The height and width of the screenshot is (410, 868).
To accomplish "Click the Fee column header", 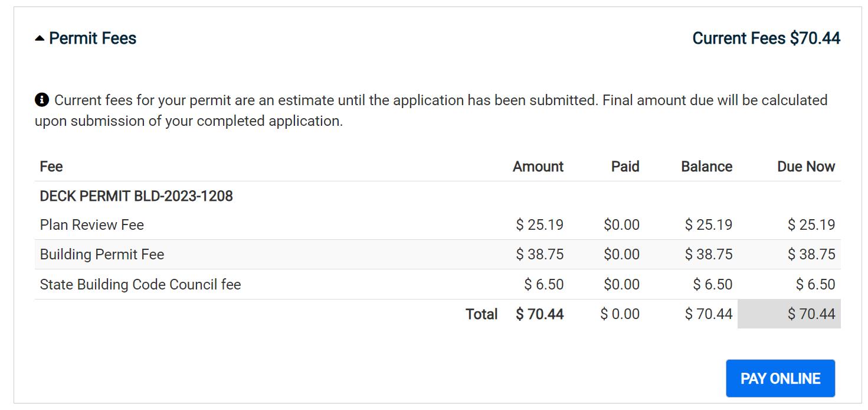I will [x=51, y=167].
